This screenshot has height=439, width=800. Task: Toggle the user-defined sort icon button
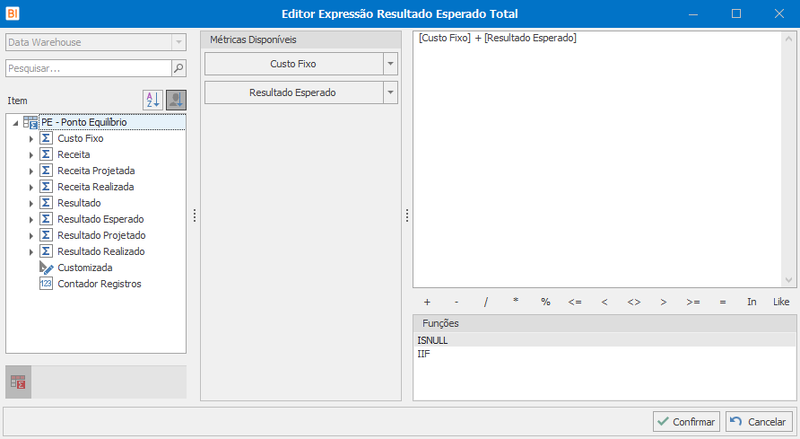[x=176, y=100]
